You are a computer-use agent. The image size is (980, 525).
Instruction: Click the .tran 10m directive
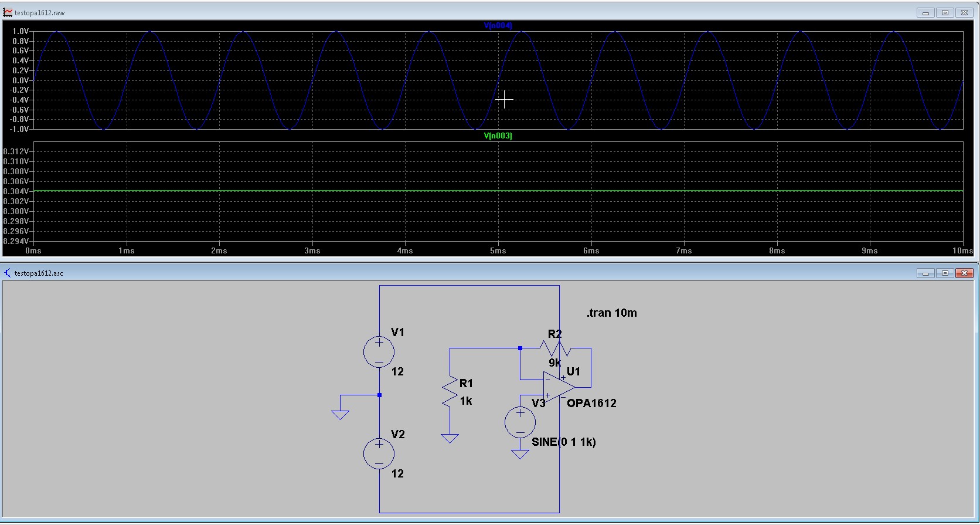pyautogui.click(x=611, y=313)
